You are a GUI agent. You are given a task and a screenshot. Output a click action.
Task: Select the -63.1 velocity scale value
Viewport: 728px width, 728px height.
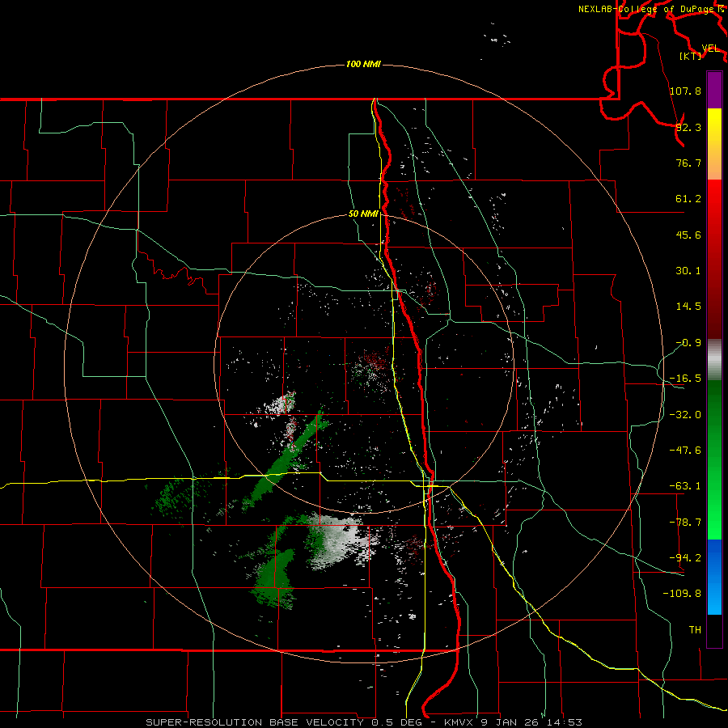click(685, 486)
